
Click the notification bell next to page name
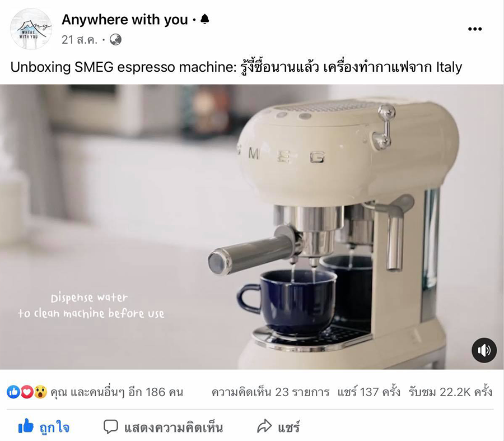205,19
